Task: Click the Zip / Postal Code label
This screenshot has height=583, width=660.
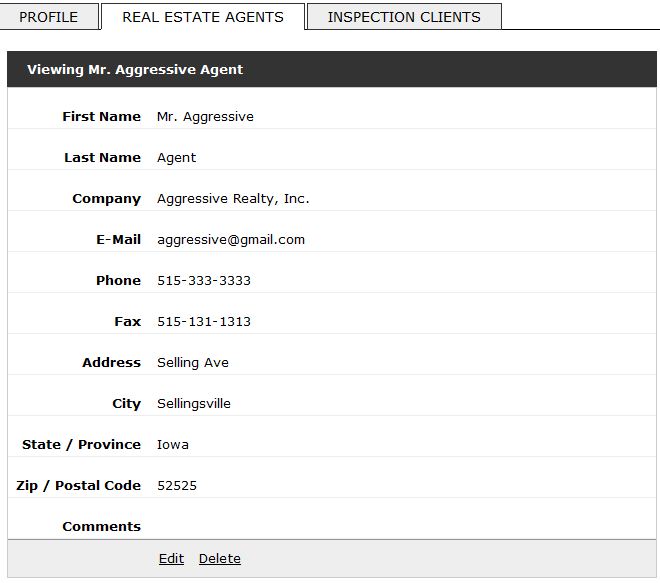Action: pyautogui.click(x=78, y=486)
